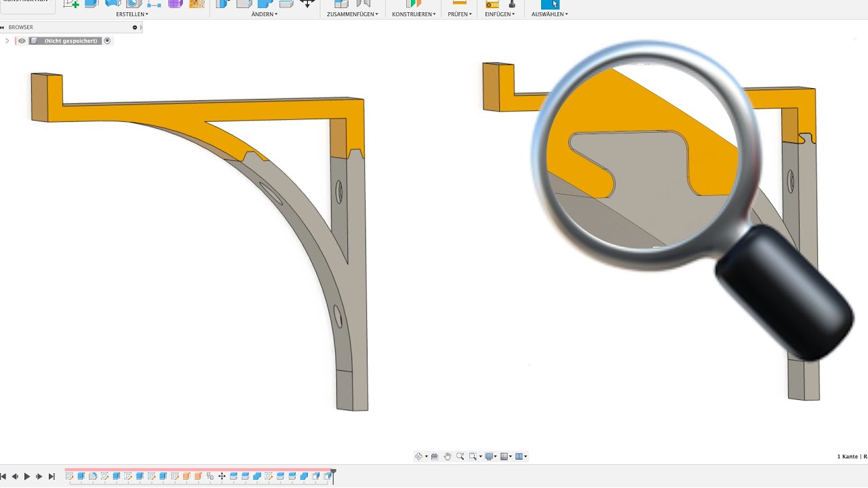
Task: Select the (Nicht gespeichert) root component
Action: click(x=71, y=41)
